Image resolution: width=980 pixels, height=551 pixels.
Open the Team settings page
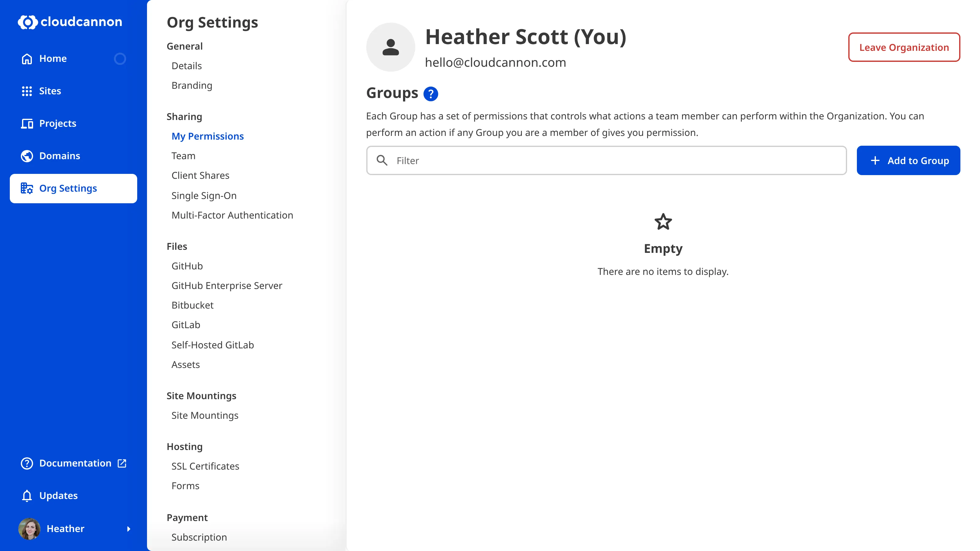click(x=183, y=156)
